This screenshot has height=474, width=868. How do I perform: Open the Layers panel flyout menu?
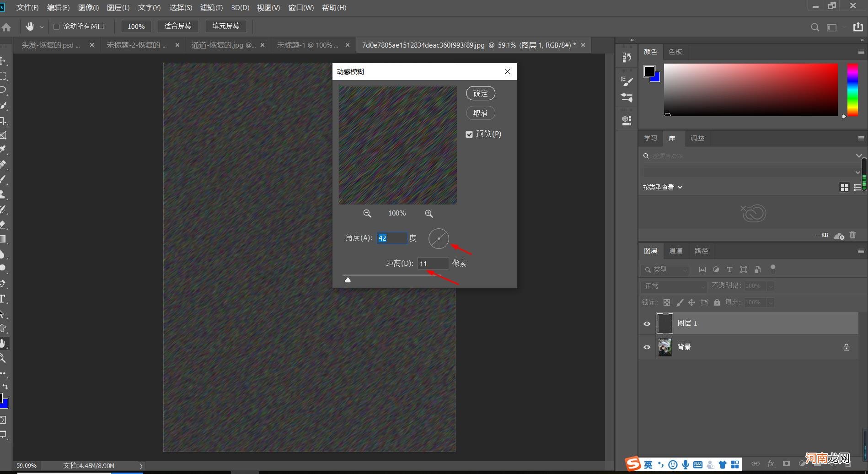(861, 251)
